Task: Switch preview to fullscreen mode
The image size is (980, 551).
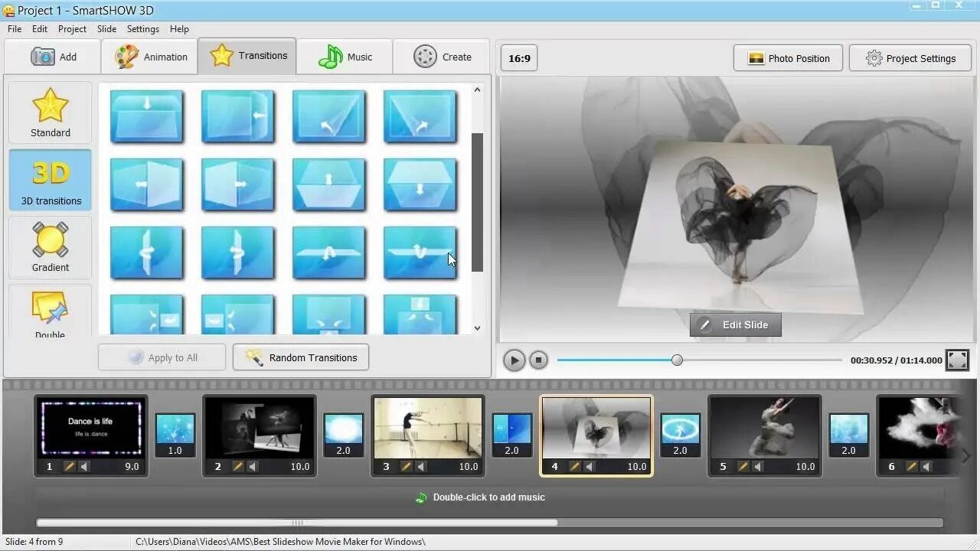Action: pos(957,360)
